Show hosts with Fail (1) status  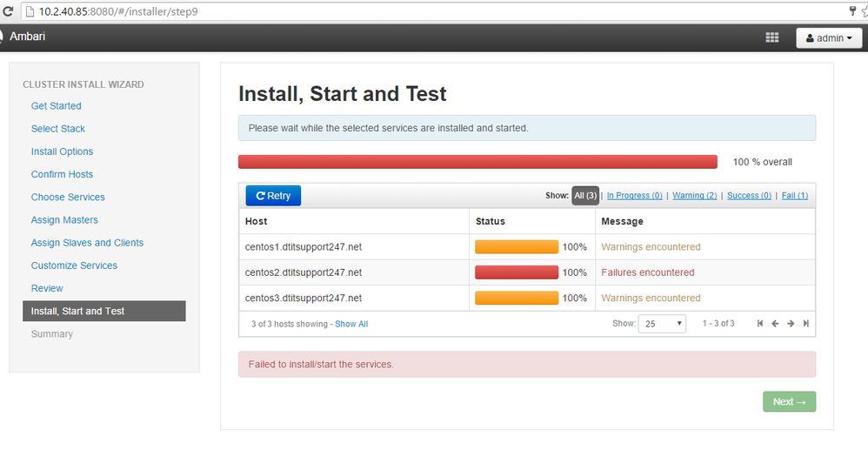(x=795, y=196)
